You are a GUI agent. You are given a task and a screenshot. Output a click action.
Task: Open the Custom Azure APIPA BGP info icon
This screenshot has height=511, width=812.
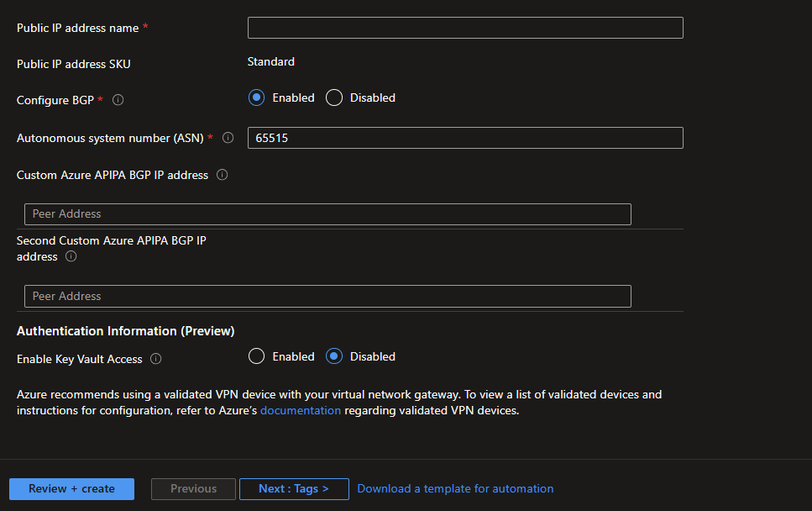(223, 175)
